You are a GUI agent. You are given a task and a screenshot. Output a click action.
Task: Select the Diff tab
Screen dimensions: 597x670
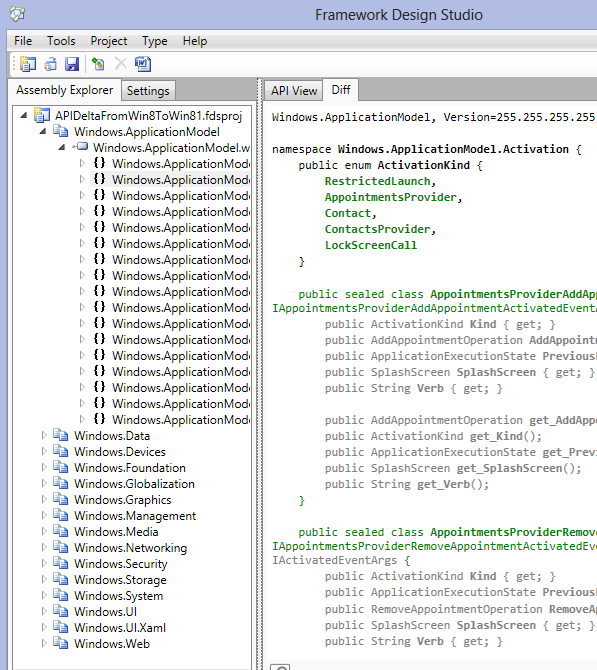coord(341,90)
